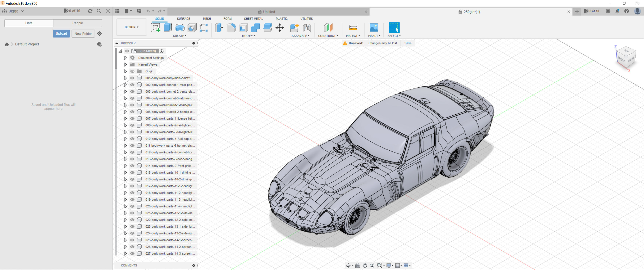
Task: Click the Undo arrow
Action: (x=148, y=11)
